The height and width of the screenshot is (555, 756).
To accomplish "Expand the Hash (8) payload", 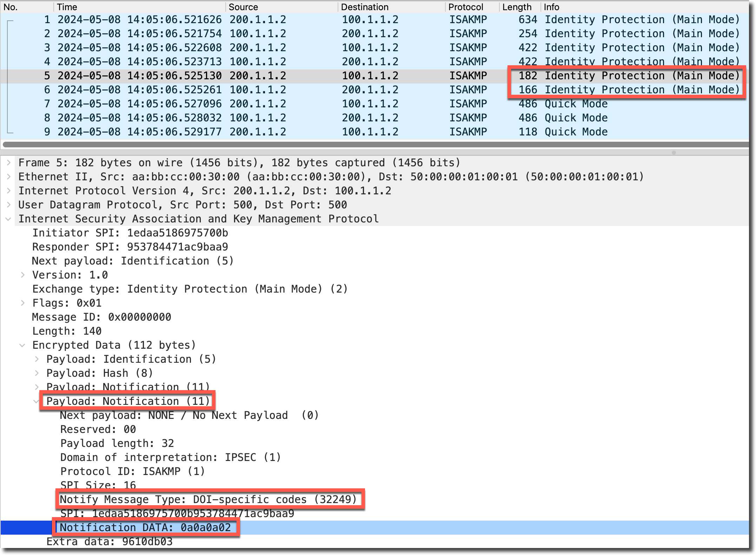I will pos(37,373).
